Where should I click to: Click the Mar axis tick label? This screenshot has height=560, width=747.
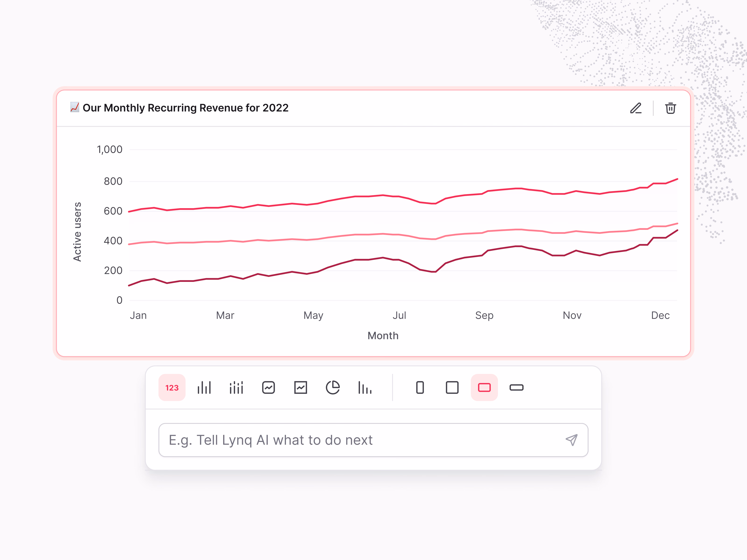225,316
